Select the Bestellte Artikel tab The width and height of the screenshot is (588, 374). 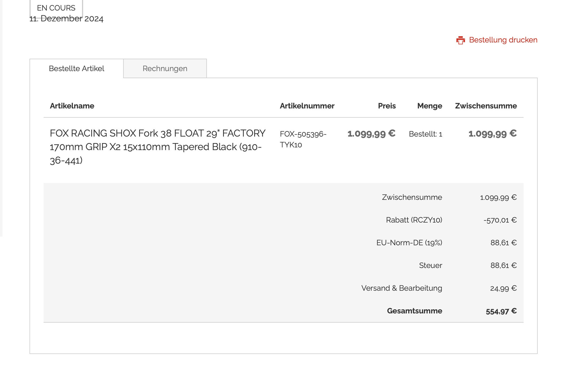pos(77,69)
